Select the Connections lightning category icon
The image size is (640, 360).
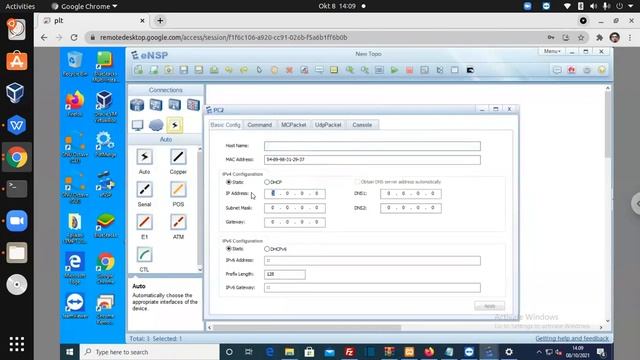point(175,125)
